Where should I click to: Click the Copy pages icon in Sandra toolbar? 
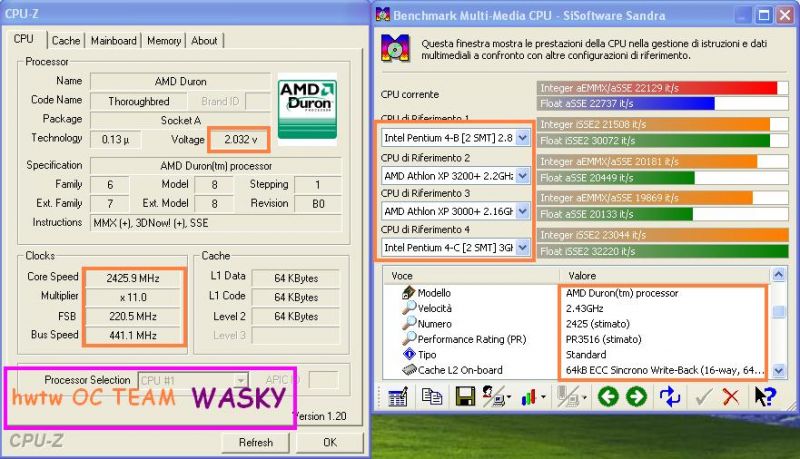point(432,396)
